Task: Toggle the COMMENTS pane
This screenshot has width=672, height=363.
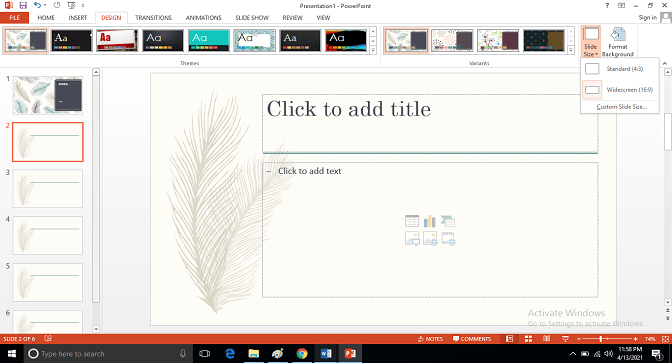Action: click(472, 339)
